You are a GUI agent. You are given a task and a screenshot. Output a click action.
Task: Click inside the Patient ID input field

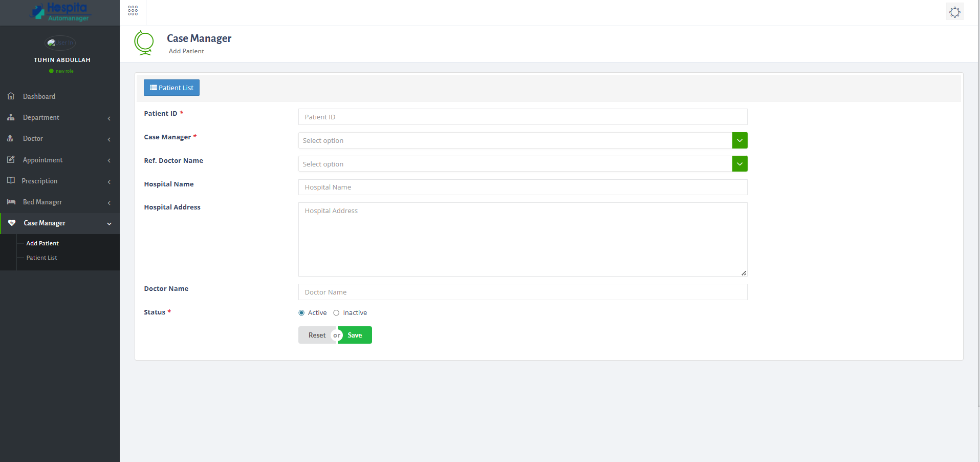point(522,117)
